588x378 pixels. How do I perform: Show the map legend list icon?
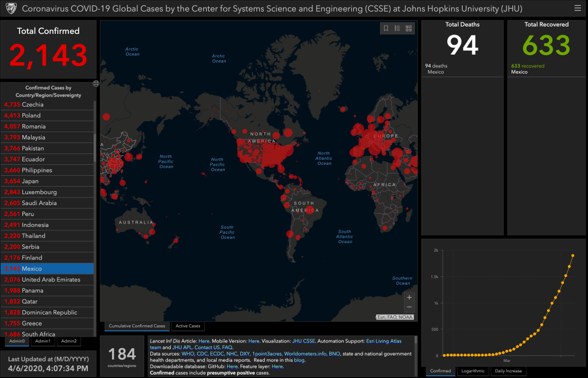point(397,28)
